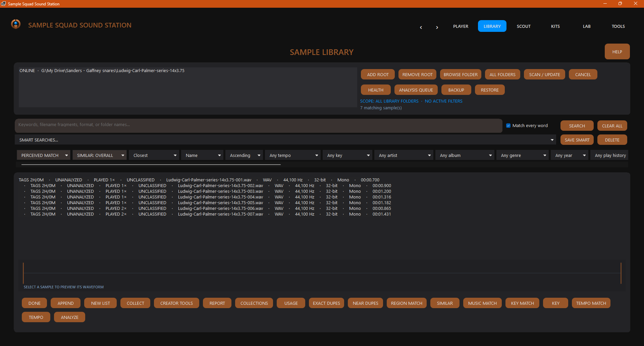Click Browse Folder button

(461, 74)
